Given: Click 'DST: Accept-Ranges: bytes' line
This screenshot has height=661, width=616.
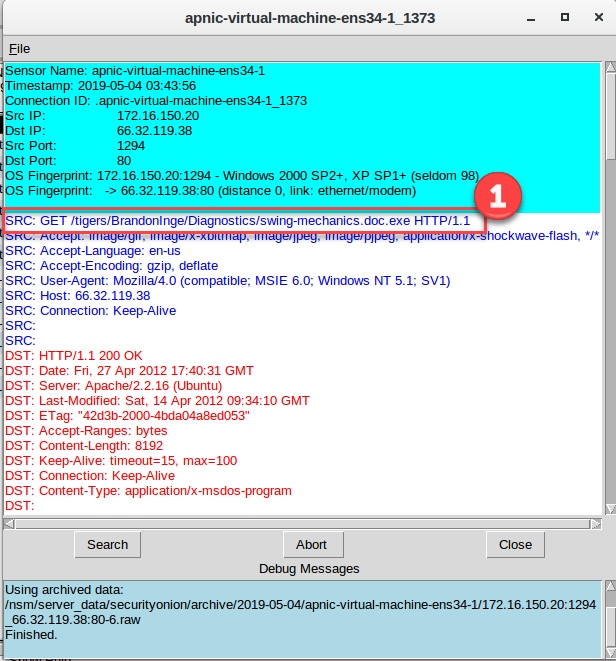Looking at the screenshot, I should pos(86,431).
